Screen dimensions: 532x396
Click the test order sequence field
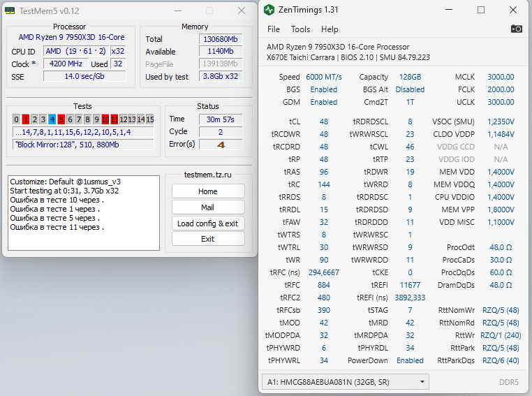pos(83,132)
